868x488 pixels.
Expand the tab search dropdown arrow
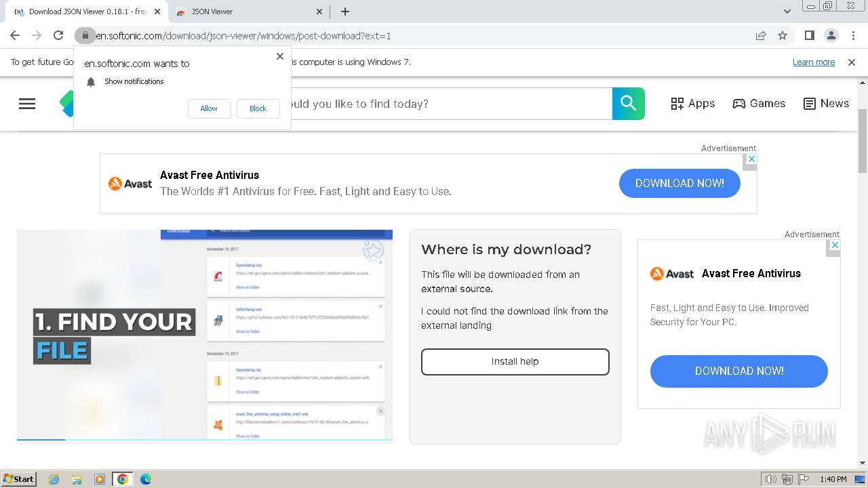tap(787, 12)
